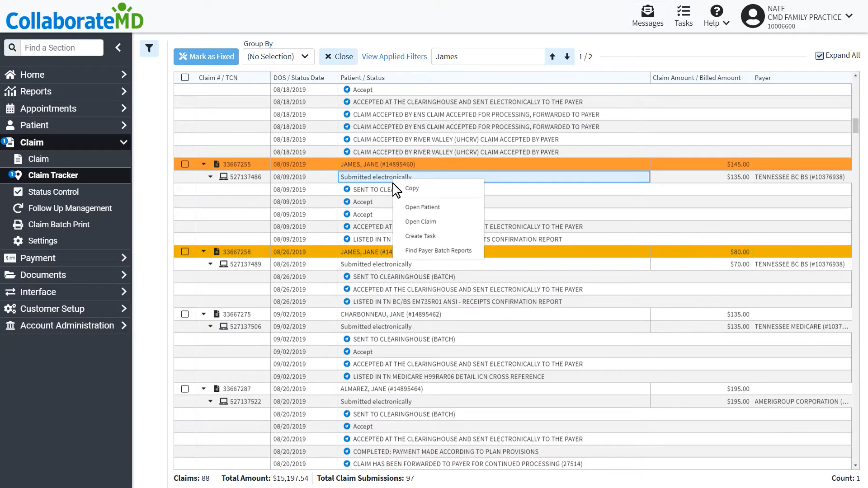Screen dimensions: 868x488
Task: Open the Patient sidebar section
Action: pyautogui.click(x=66, y=125)
